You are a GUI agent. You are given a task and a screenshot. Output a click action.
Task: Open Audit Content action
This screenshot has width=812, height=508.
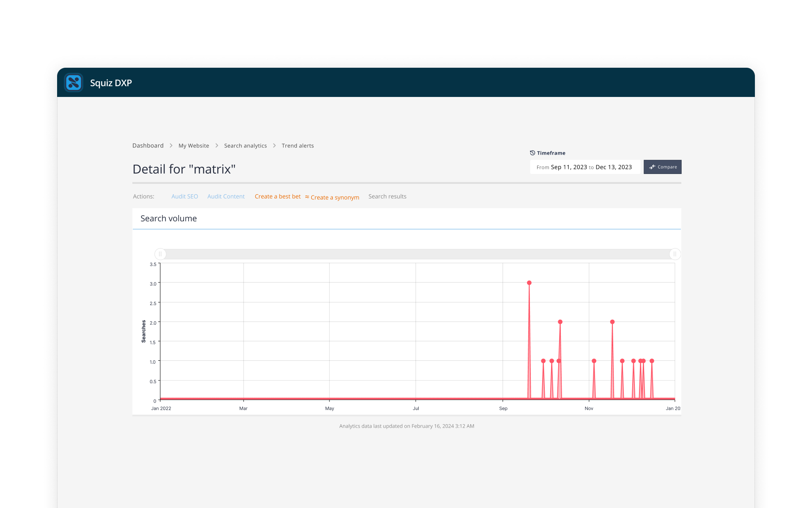[226, 196]
